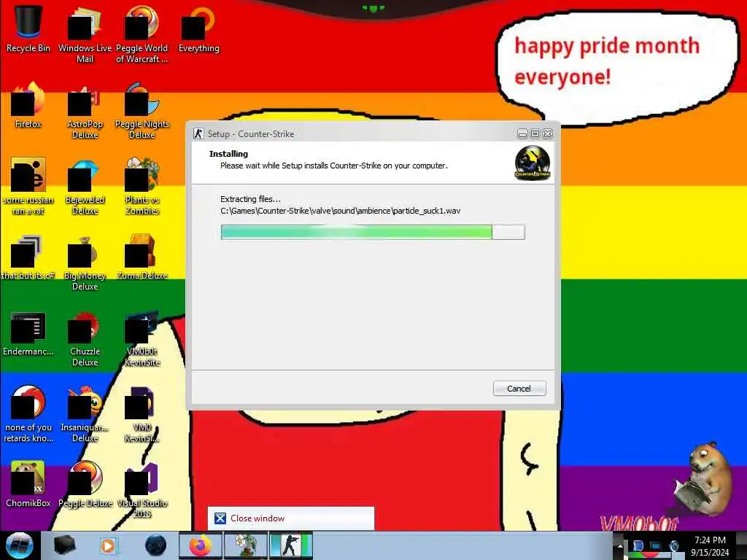Select the Zuma Deluxe desktop icon
This screenshot has width=747, height=560.
pos(142,257)
